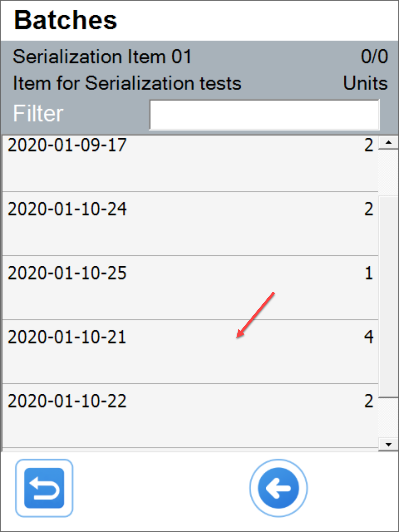
Task: Click the Batches title text
Action: [66, 20]
